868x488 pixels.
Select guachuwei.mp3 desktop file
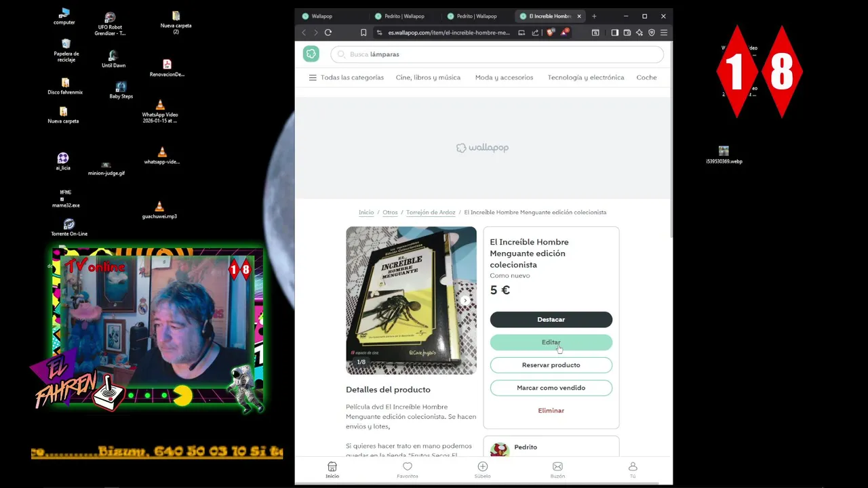[x=159, y=210]
